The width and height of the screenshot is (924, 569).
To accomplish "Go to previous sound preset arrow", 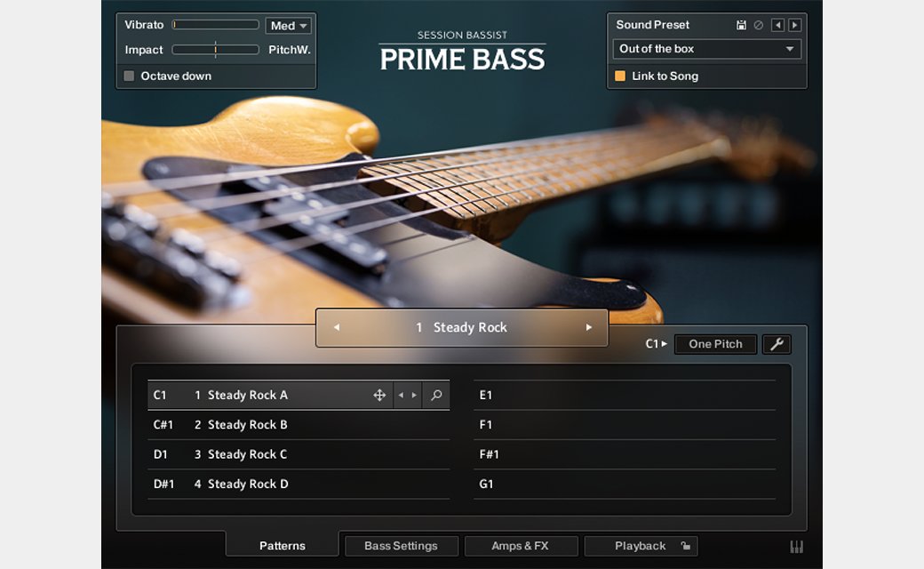I will pos(778,25).
